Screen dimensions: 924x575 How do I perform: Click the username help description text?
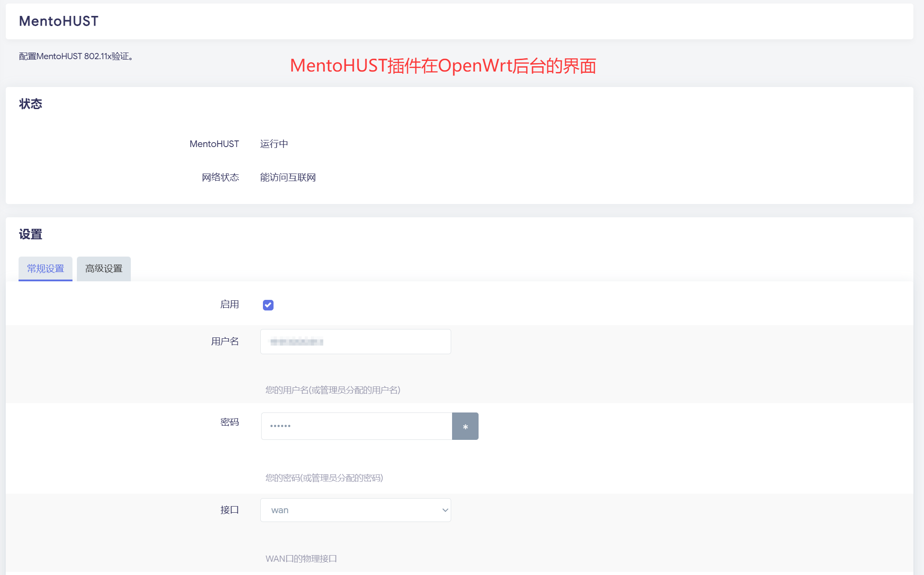333,390
